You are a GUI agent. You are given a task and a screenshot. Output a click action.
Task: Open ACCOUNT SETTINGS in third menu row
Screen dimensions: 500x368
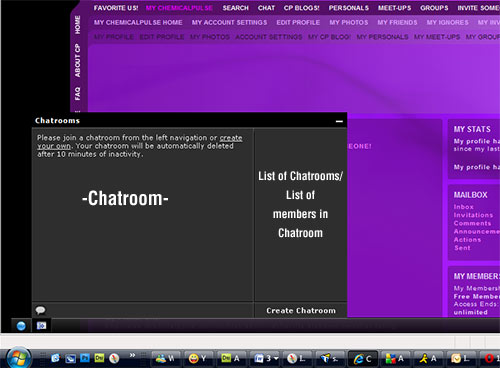[269, 37]
